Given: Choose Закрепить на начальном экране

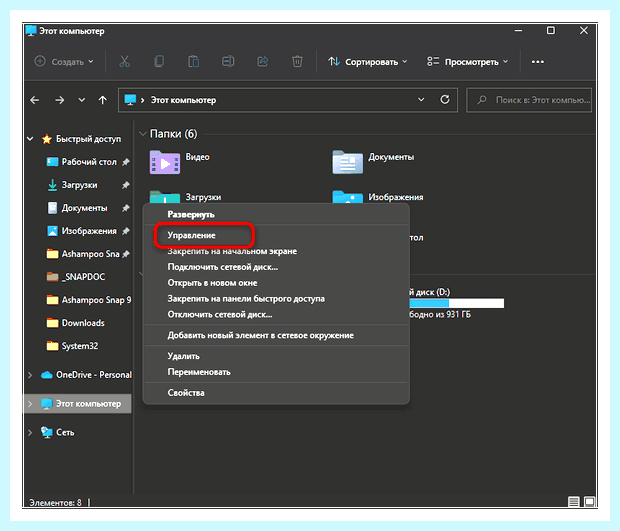Looking at the screenshot, I should coord(276,251).
